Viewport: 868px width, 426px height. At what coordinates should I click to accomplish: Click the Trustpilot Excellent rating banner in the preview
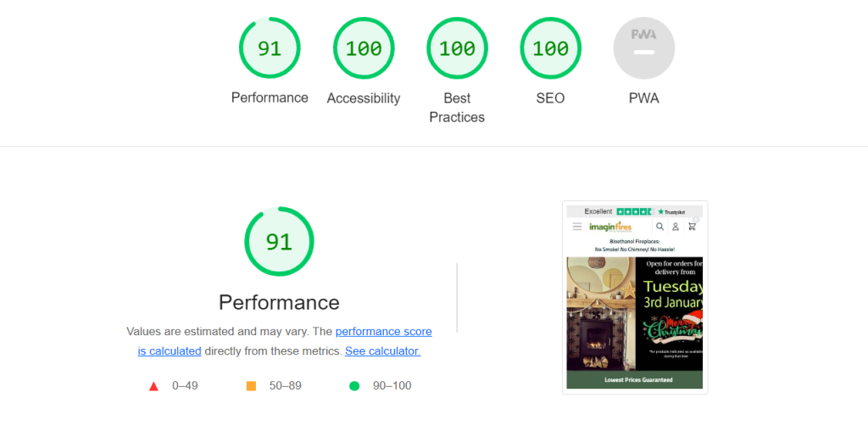point(634,211)
